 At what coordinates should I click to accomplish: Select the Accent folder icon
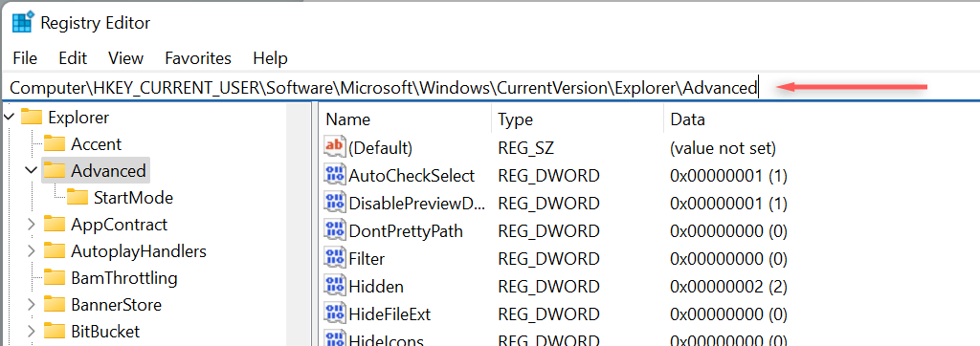pyautogui.click(x=55, y=143)
